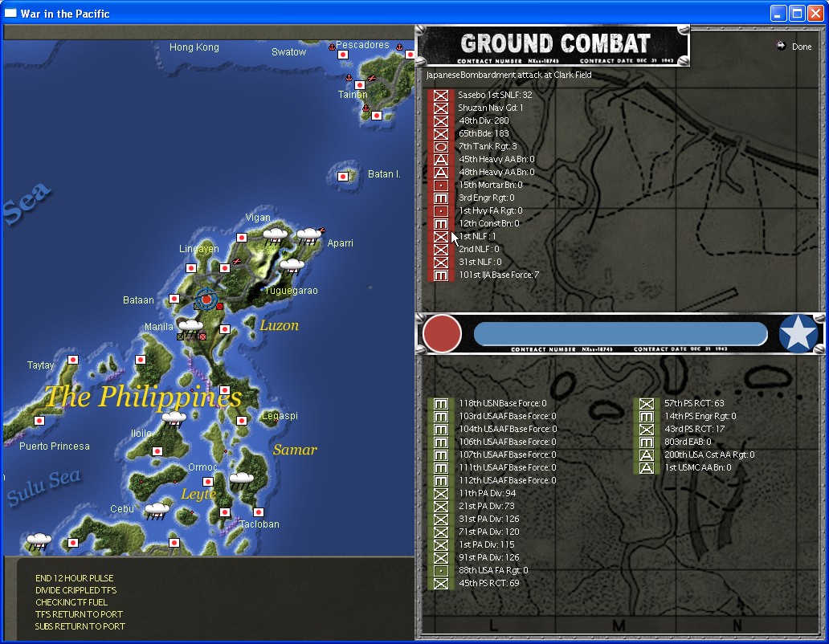This screenshot has height=644, width=829.
Task: Click the Batan I. base marker
Action: (343, 177)
